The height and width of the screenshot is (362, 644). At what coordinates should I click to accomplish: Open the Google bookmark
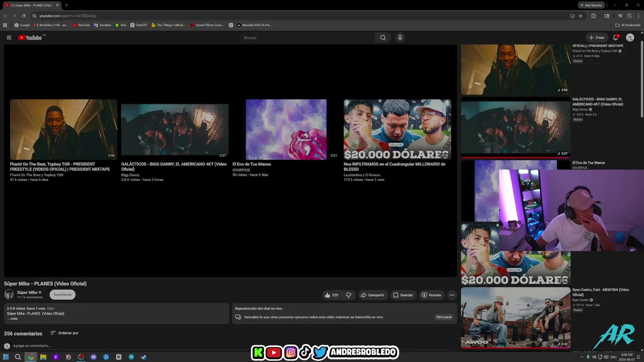tap(22, 25)
